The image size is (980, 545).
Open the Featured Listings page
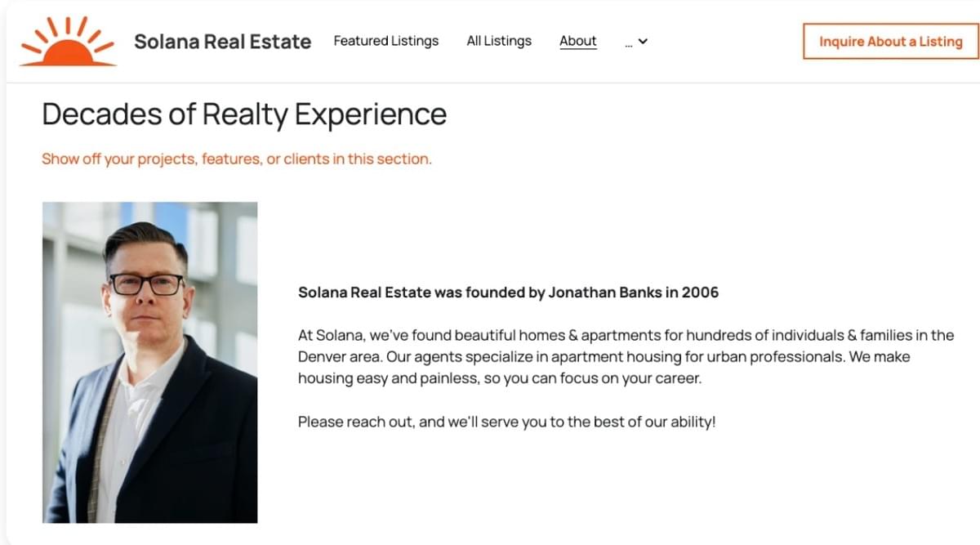(385, 41)
